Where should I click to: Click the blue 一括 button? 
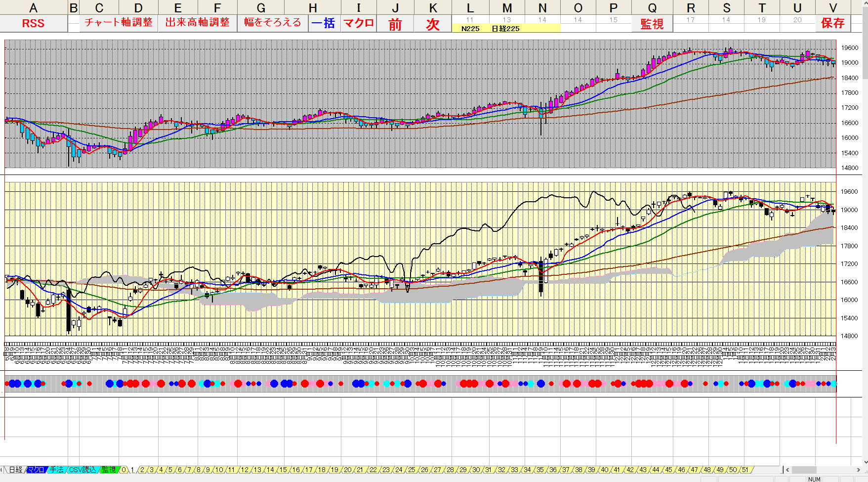tap(324, 23)
